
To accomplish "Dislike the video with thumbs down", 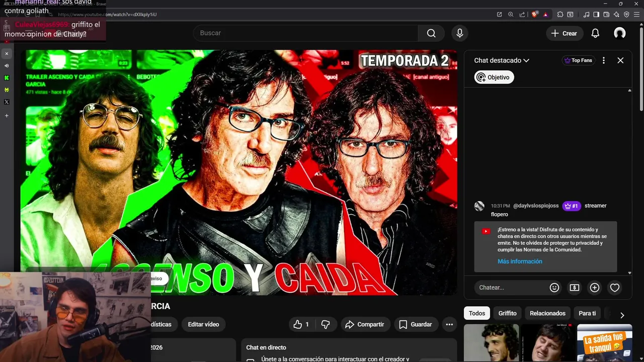I will [326, 324].
